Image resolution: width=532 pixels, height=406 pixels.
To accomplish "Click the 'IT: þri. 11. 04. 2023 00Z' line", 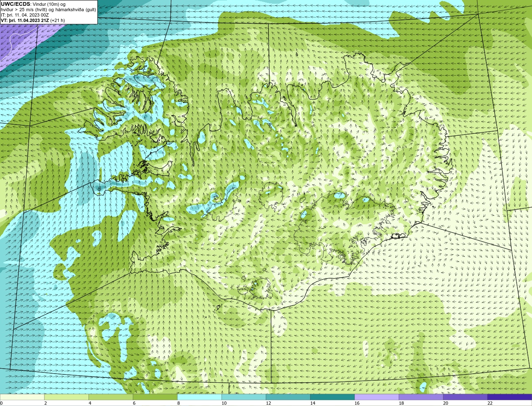I will pos(25,15).
